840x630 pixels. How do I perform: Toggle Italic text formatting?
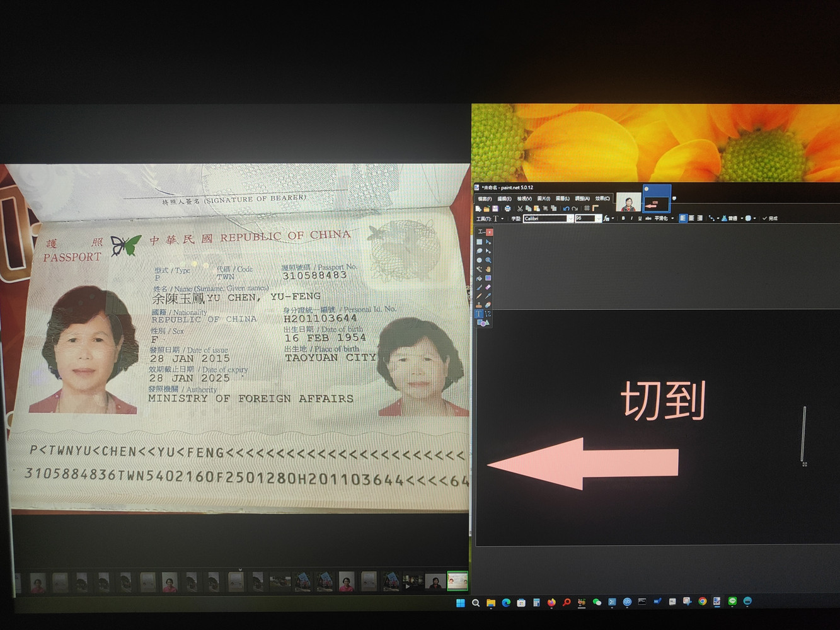631,219
